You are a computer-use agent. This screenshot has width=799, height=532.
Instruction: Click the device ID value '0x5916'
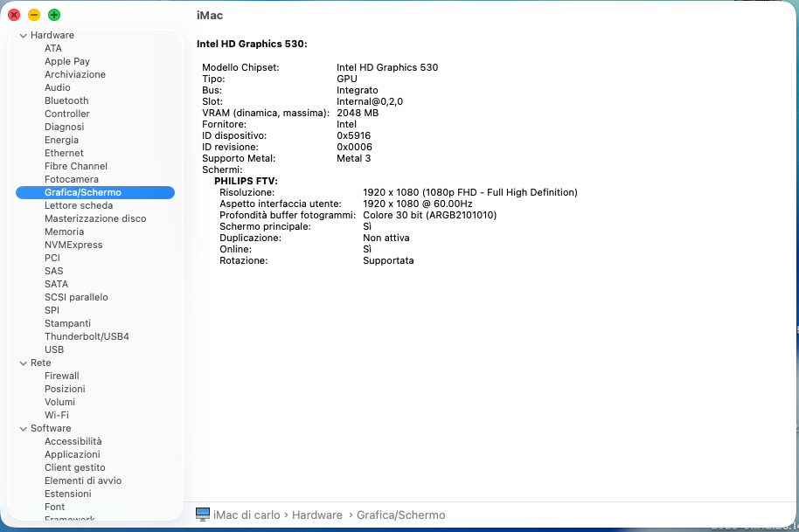click(x=354, y=136)
